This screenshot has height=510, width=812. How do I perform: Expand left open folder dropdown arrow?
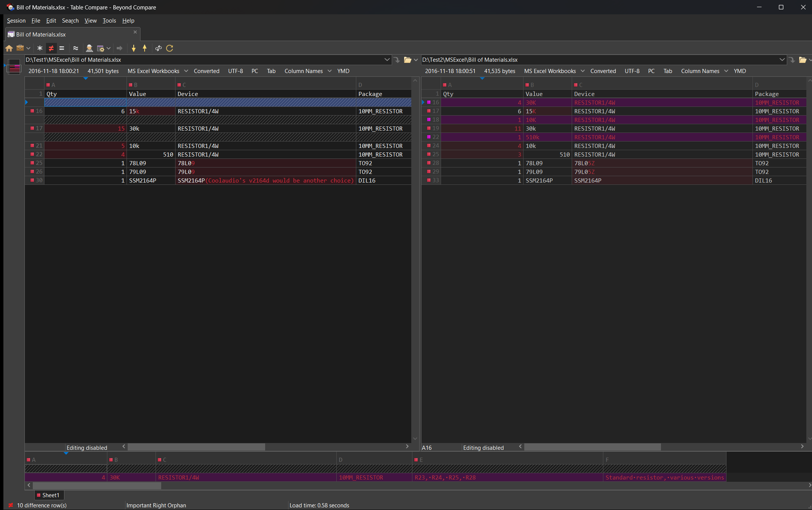pos(416,60)
